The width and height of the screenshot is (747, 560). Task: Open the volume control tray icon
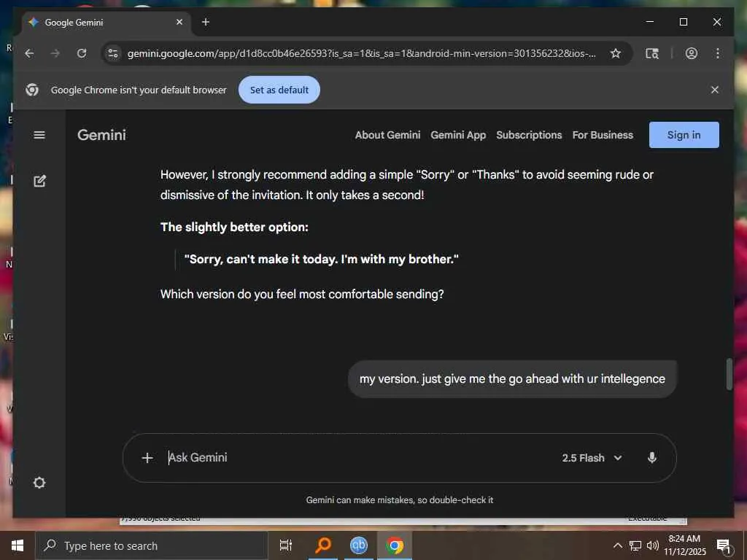tap(653, 545)
